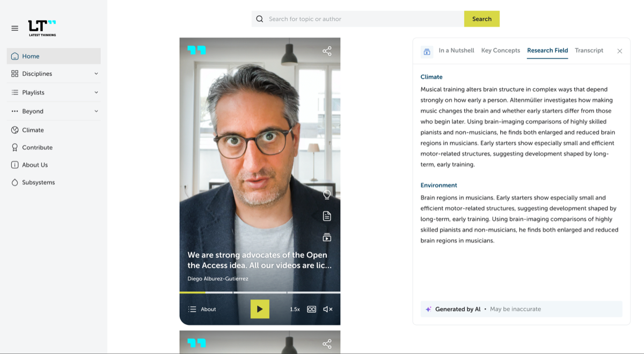Click the Disciplines grid icon
Viewport: 644px width, 354px height.
(x=14, y=74)
